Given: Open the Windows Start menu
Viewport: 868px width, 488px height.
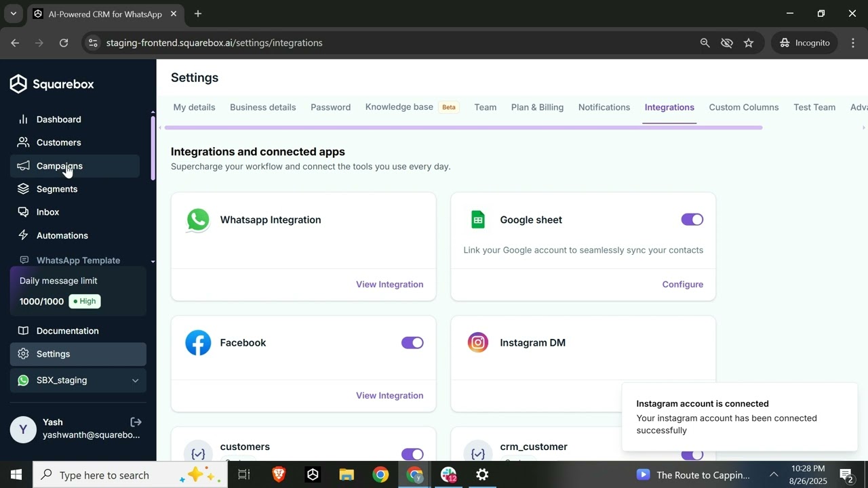Looking at the screenshot, I should coord(16,475).
